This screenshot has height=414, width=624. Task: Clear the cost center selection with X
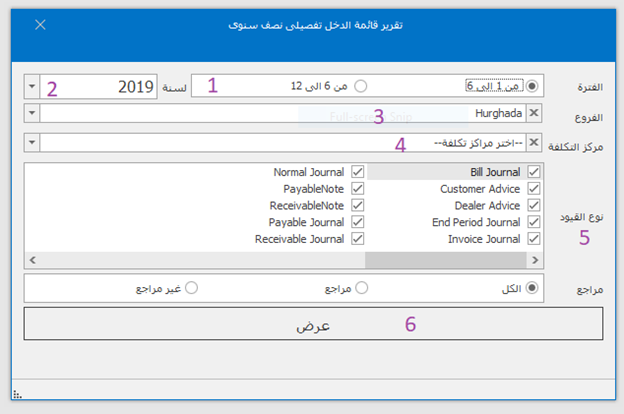(533, 143)
